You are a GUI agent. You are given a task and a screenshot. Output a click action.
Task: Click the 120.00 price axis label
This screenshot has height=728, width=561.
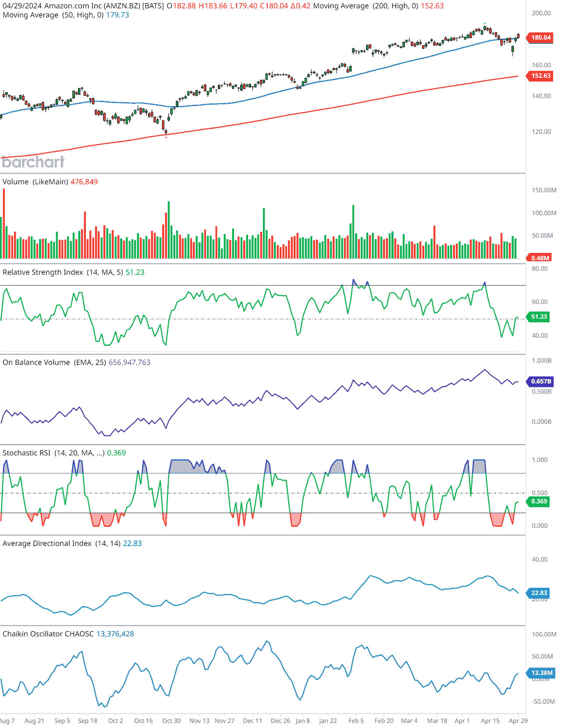tap(541, 131)
